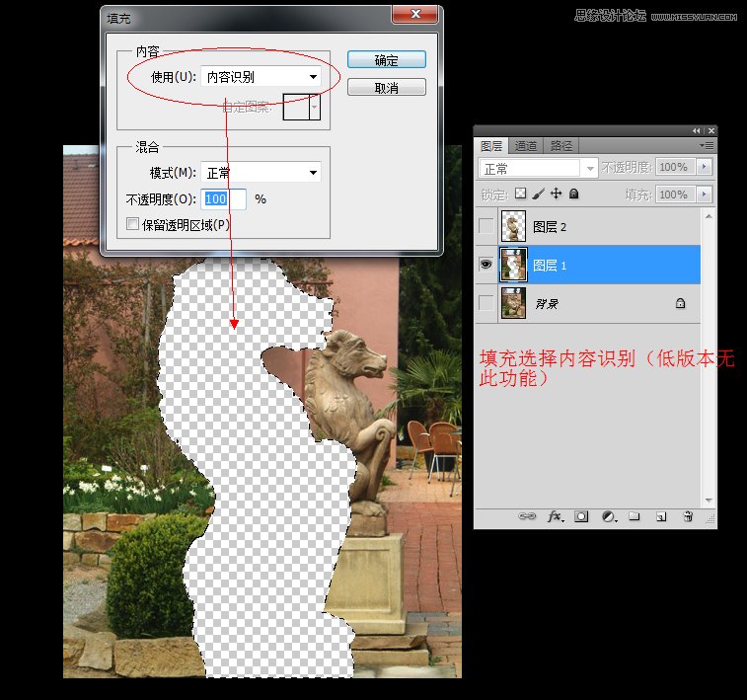Collapse the layers panel double-arrow
Image resolution: width=747 pixels, height=700 pixels.
click(x=697, y=130)
